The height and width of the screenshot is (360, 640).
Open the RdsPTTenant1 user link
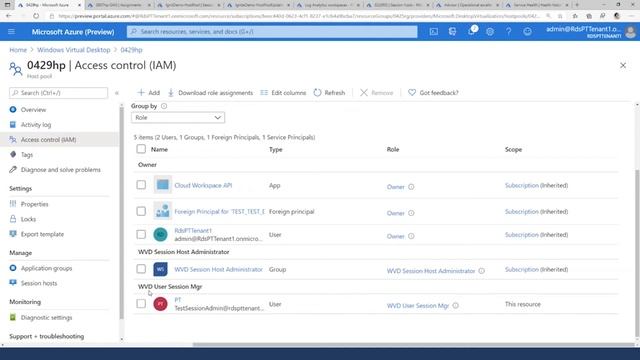(193, 231)
